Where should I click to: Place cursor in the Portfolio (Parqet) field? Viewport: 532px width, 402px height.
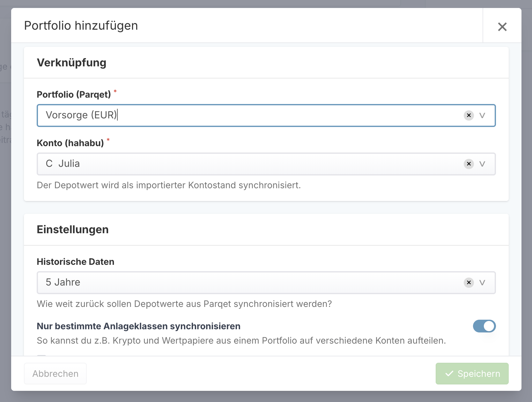(x=223, y=115)
